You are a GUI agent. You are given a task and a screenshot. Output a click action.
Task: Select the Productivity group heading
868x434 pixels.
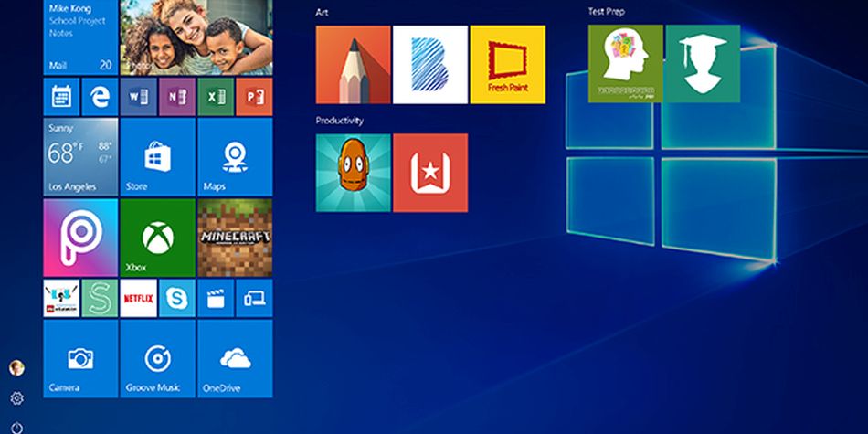tap(339, 121)
